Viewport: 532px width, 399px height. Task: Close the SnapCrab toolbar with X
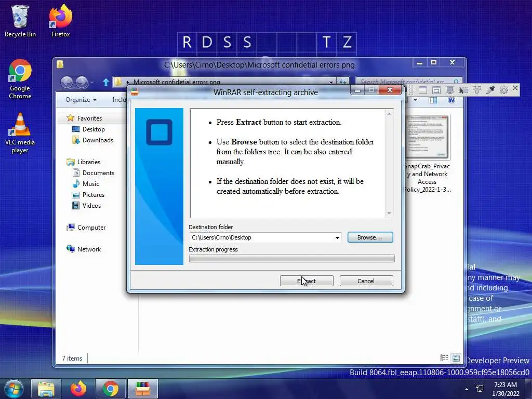point(515,88)
